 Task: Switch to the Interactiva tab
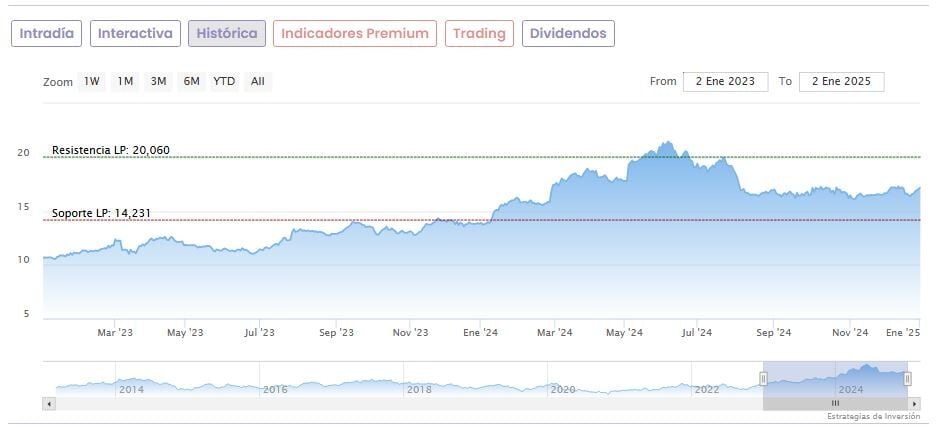(x=136, y=33)
